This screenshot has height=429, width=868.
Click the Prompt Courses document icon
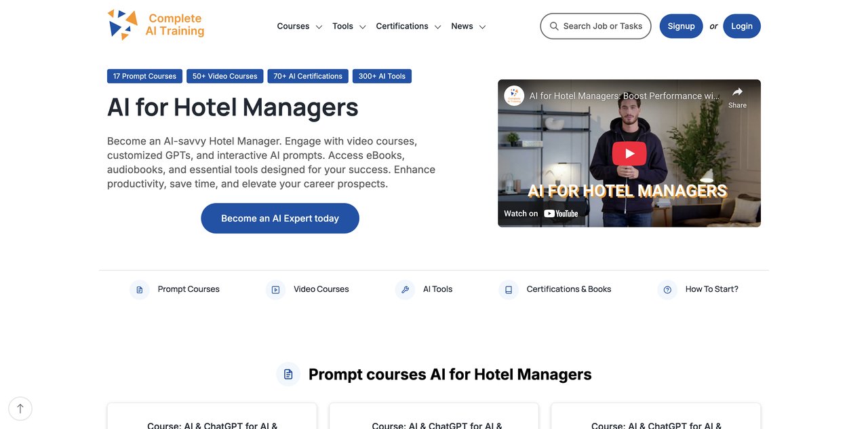coord(140,290)
